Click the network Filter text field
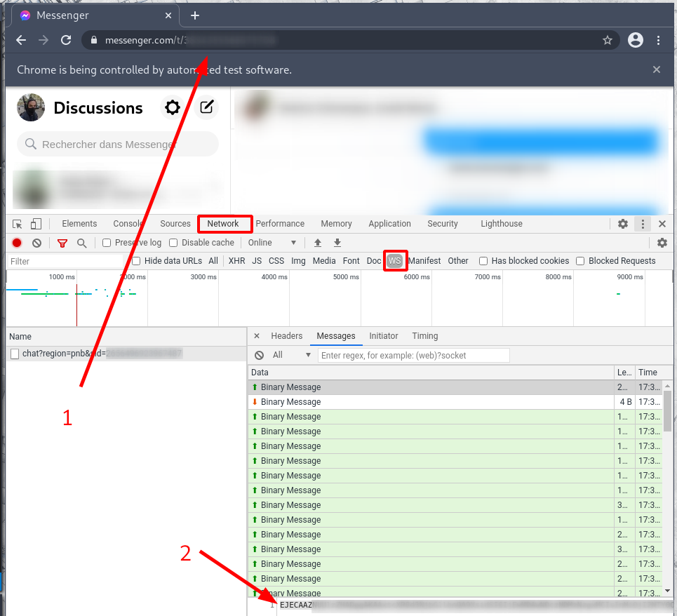The height and width of the screenshot is (616, 677). [66, 261]
